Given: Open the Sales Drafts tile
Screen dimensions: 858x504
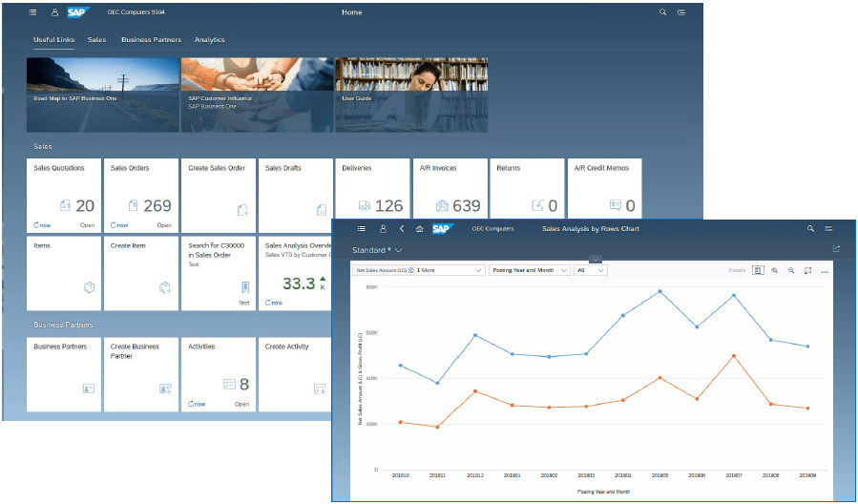Looking at the screenshot, I should tap(296, 196).
